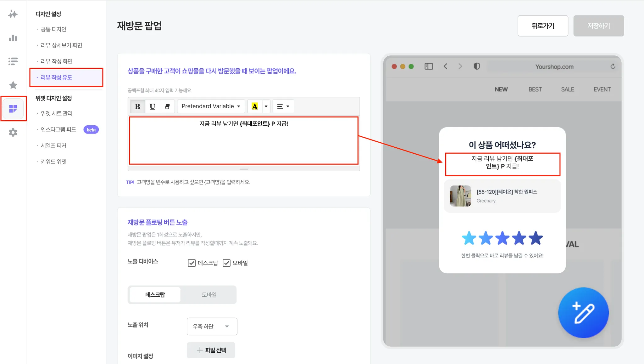Open the highlight color arrow dropdown
Screen dimensions: 644x364
[x=266, y=106]
